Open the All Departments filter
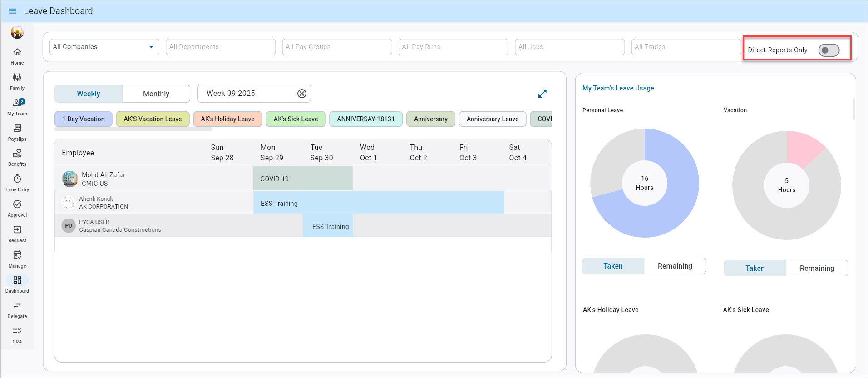Image resolution: width=868 pixels, height=378 pixels. (221, 47)
